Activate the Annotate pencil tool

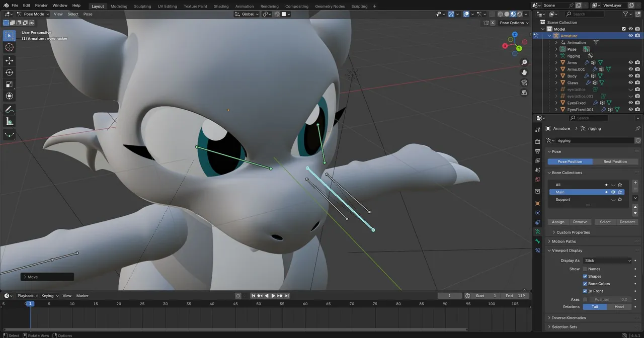tap(9, 109)
